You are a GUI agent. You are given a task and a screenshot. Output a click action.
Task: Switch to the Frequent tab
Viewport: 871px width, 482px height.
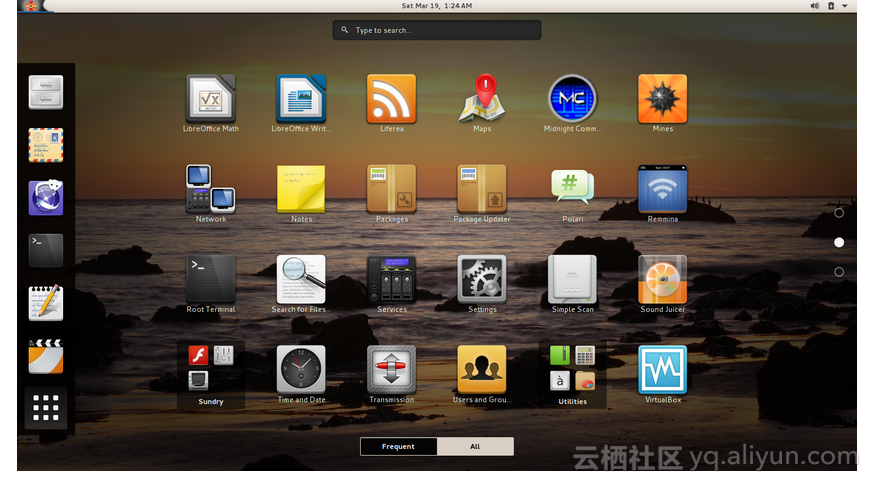click(x=398, y=446)
